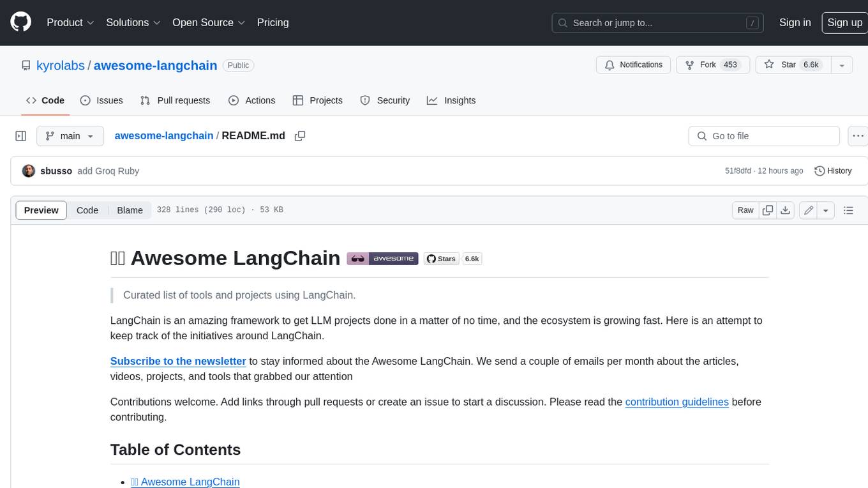
Task: Go to the Pull requests tab
Action: (x=175, y=100)
